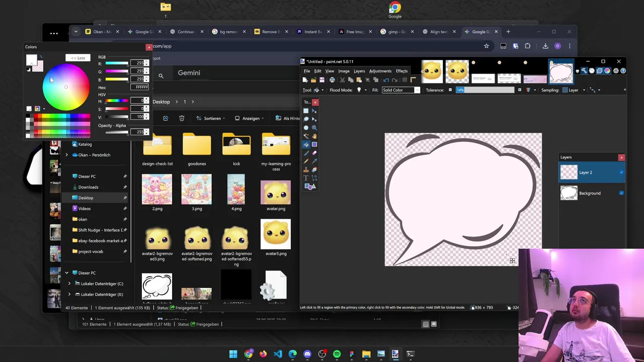
Task: Click the Undo arrow in paint.net
Action: point(386,80)
